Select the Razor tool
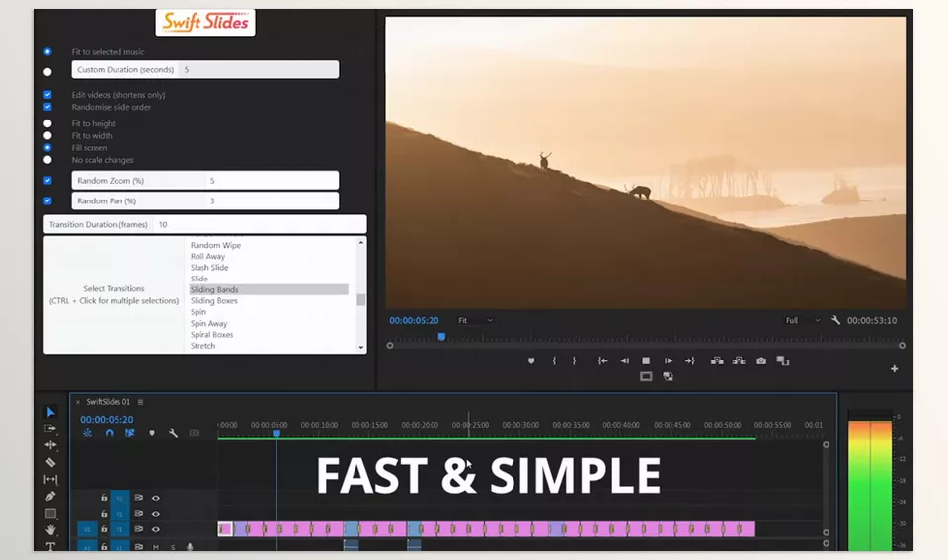Image resolution: width=948 pixels, height=560 pixels. [50, 462]
